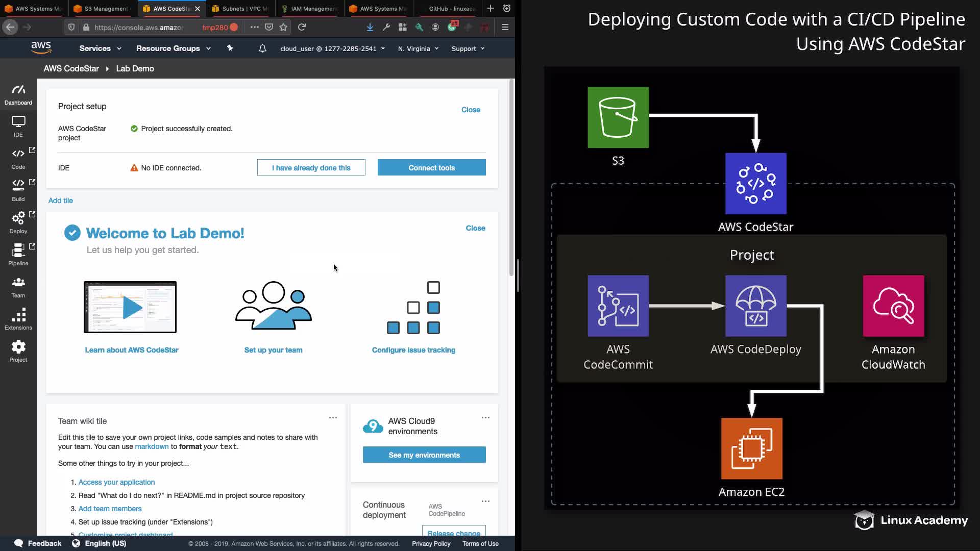Switch to the GitHub browser tab
This screenshot has height=551, width=980.
[450, 9]
